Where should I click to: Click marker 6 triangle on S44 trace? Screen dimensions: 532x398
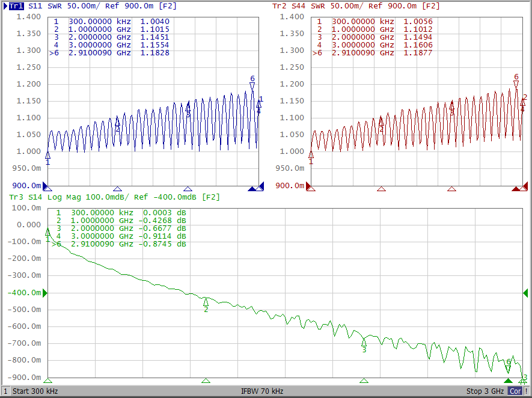point(516,85)
